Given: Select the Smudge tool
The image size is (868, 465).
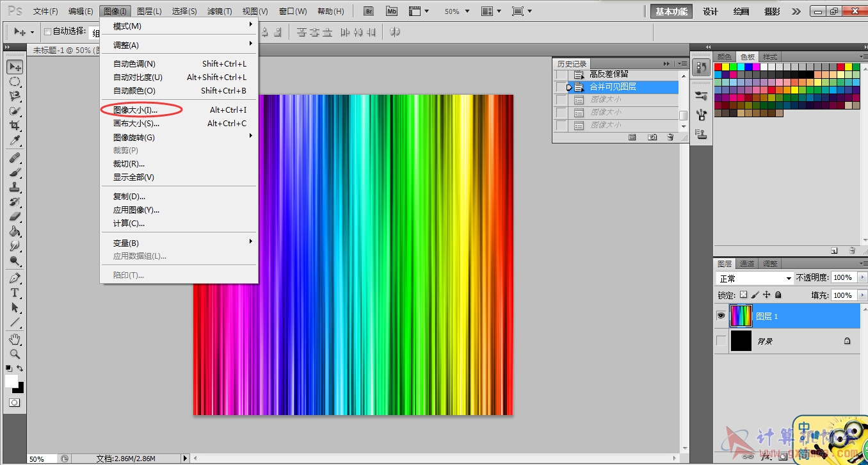Looking at the screenshot, I should [15, 246].
